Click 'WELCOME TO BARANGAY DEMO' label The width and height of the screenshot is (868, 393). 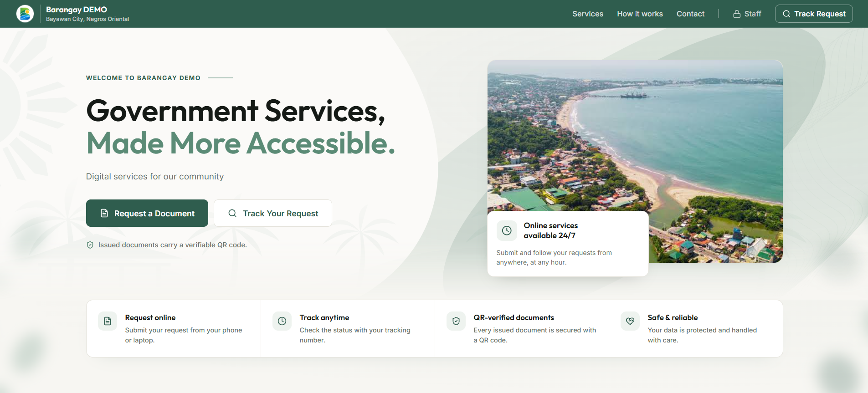pos(143,78)
